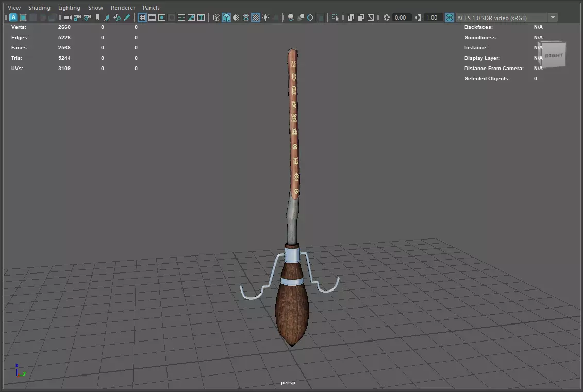This screenshot has width=583, height=392.
Task: Click the Exposure aperture icon
Action: [387, 18]
